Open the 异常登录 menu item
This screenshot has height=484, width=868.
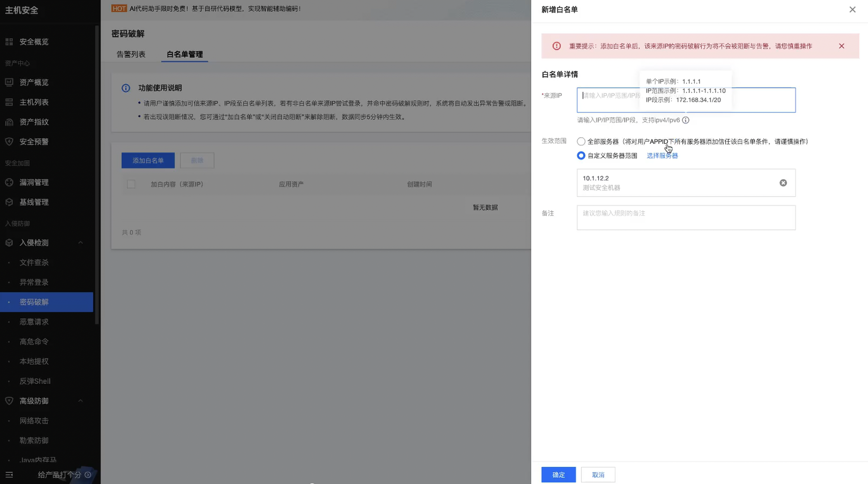[x=34, y=282]
